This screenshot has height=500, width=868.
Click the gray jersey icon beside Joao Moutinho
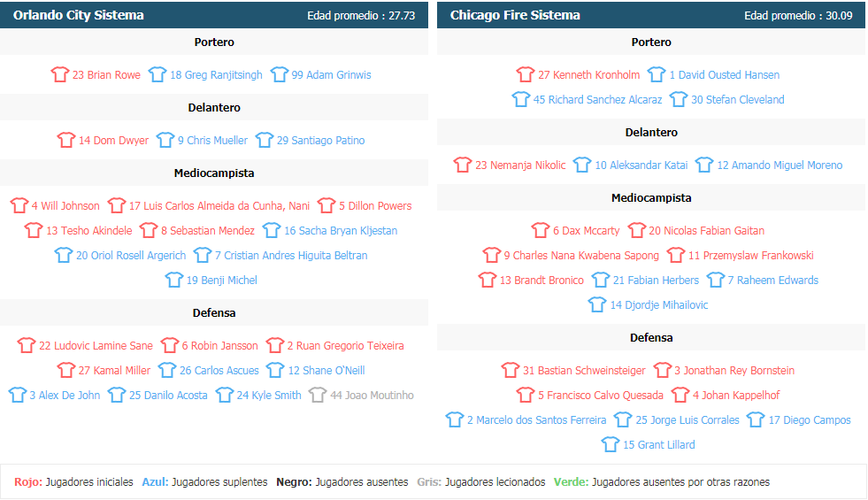(x=318, y=395)
